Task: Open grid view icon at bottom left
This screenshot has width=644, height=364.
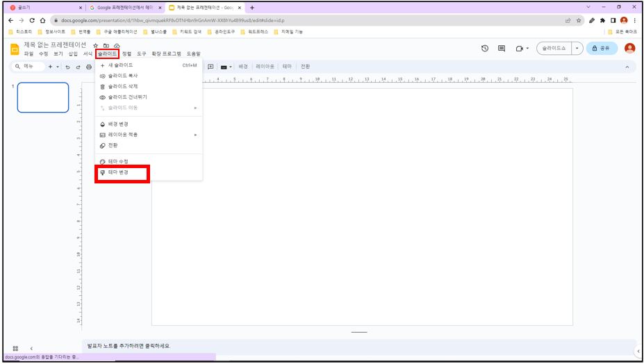Action: (x=15, y=349)
